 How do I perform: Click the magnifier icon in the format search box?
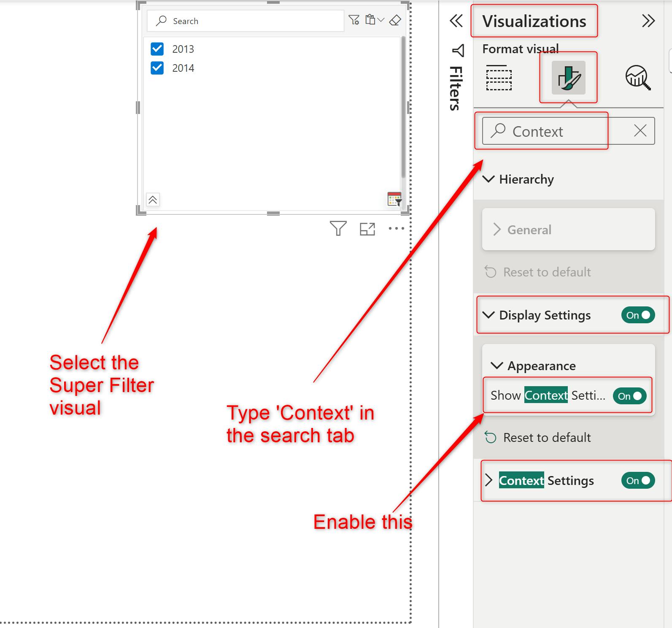(x=498, y=131)
